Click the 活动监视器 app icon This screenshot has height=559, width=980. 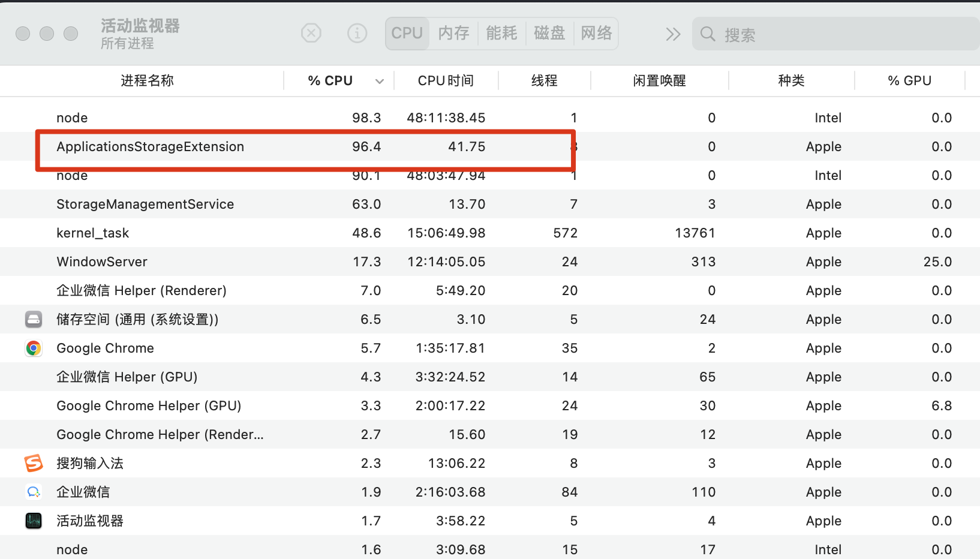tap(34, 521)
